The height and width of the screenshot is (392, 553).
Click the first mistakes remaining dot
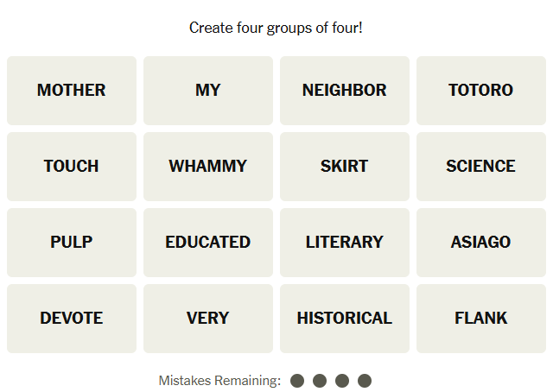coord(298,381)
